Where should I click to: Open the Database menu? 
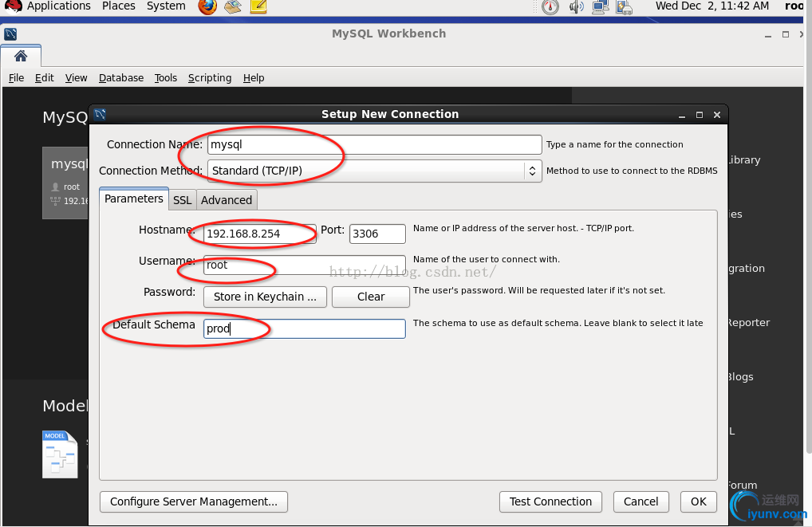click(x=121, y=77)
